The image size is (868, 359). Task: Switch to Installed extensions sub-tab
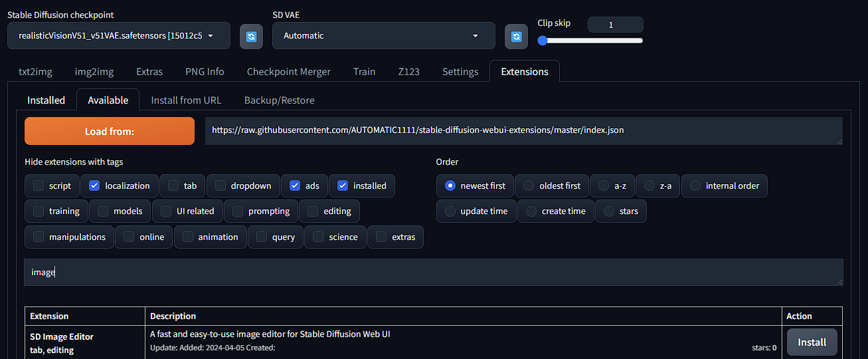pos(46,100)
